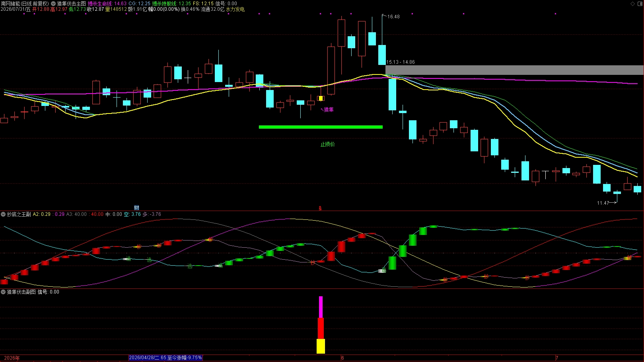Click the 博杀生命线 indicator value label

click(107, 4)
